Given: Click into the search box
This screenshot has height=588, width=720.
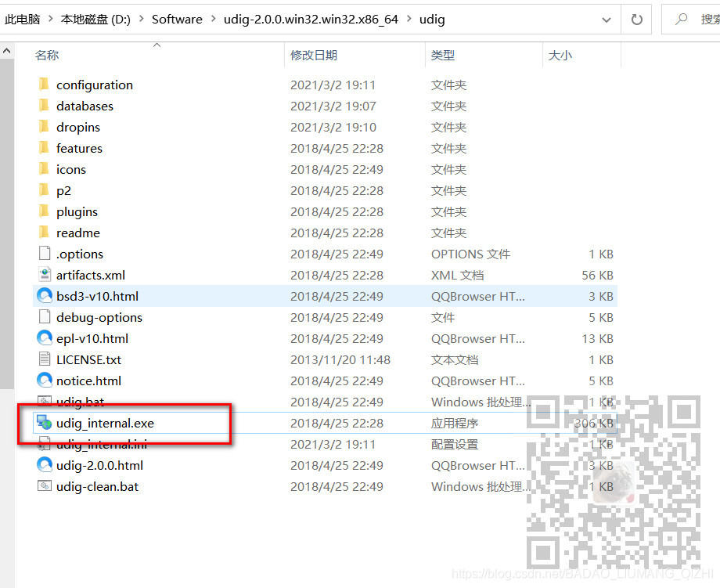Looking at the screenshot, I should (x=691, y=20).
